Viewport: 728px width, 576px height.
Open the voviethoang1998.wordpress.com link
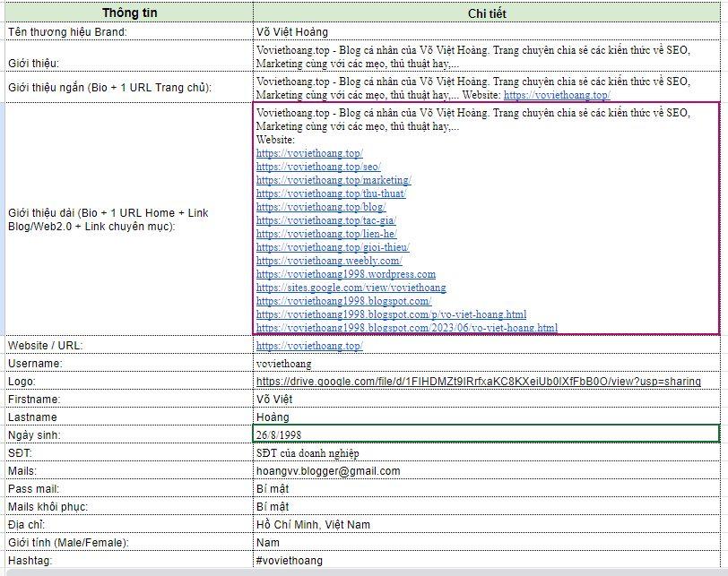pos(346,274)
